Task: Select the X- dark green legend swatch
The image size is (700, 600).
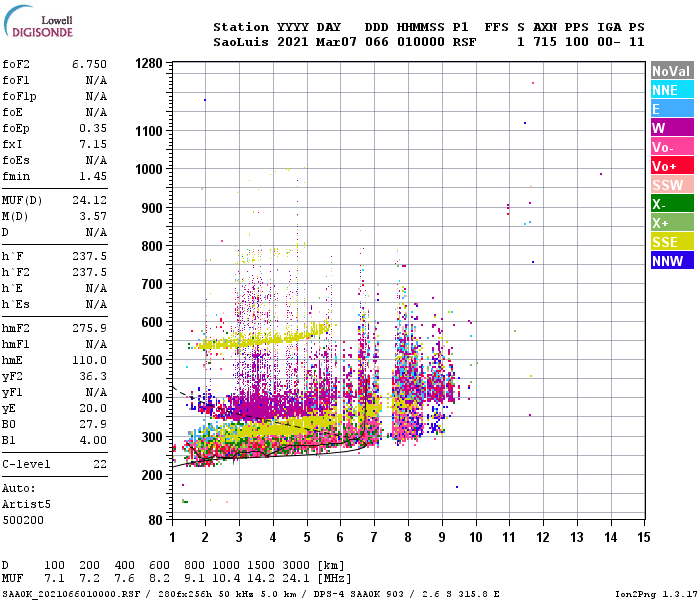Action: coord(672,204)
